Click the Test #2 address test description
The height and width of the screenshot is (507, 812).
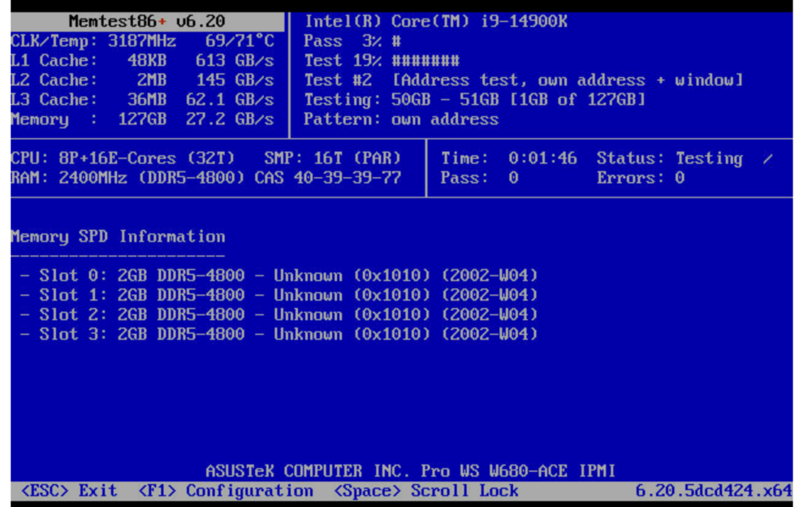(x=524, y=80)
